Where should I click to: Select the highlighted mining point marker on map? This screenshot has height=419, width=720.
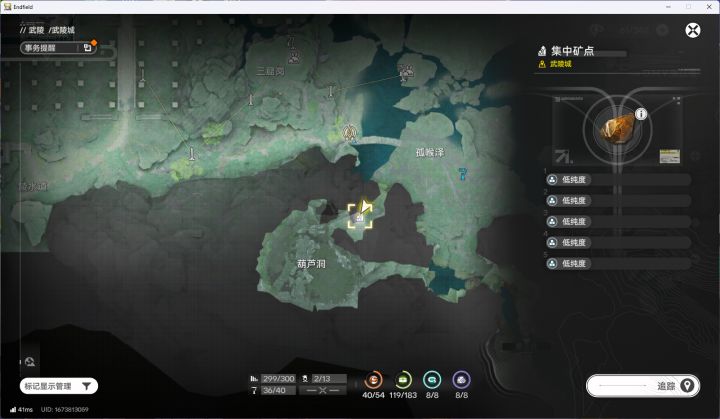tap(360, 216)
